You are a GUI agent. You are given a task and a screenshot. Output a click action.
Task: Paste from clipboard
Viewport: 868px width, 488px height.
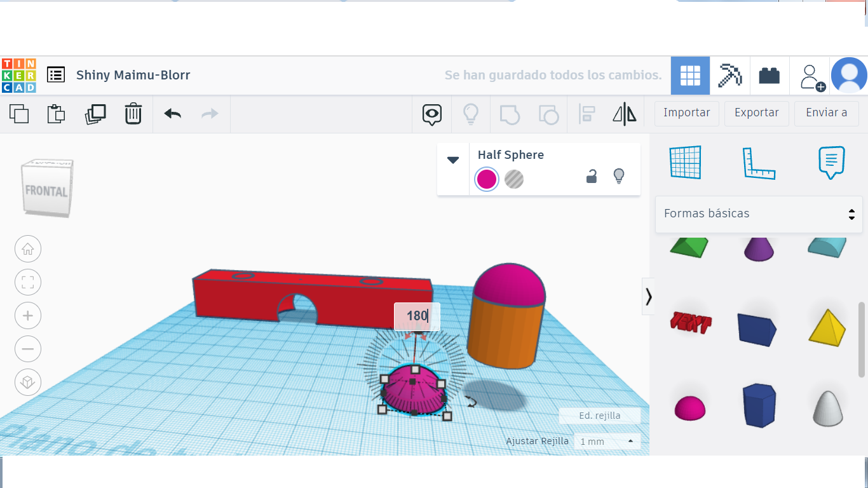pos(57,114)
